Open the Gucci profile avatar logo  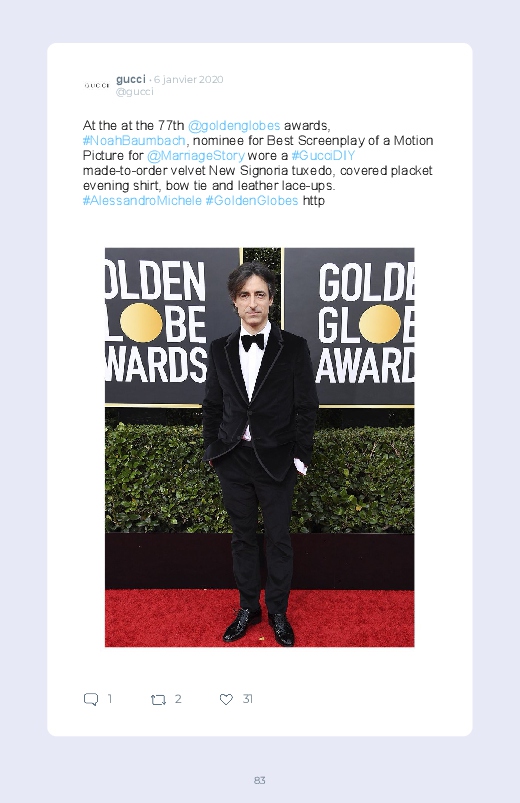(97, 86)
